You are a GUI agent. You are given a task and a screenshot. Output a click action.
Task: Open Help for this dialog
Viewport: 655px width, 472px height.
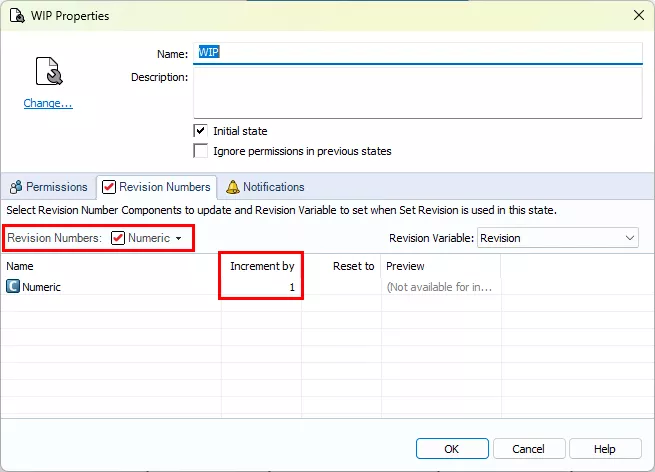[x=605, y=449]
